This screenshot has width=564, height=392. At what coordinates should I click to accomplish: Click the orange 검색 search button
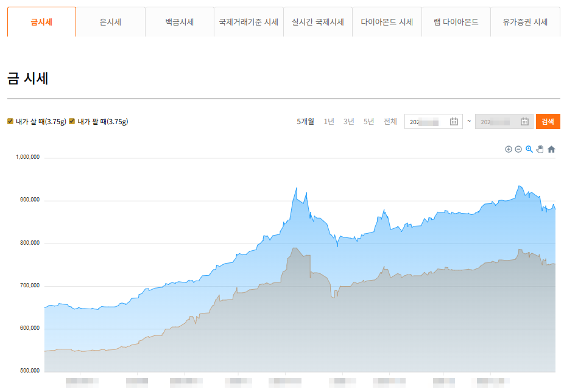548,121
